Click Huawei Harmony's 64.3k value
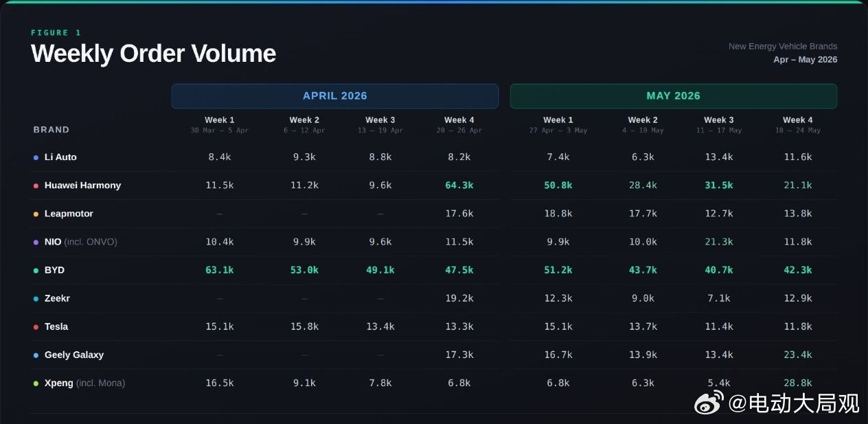Viewport: 868px width, 424px height. pos(459,186)
